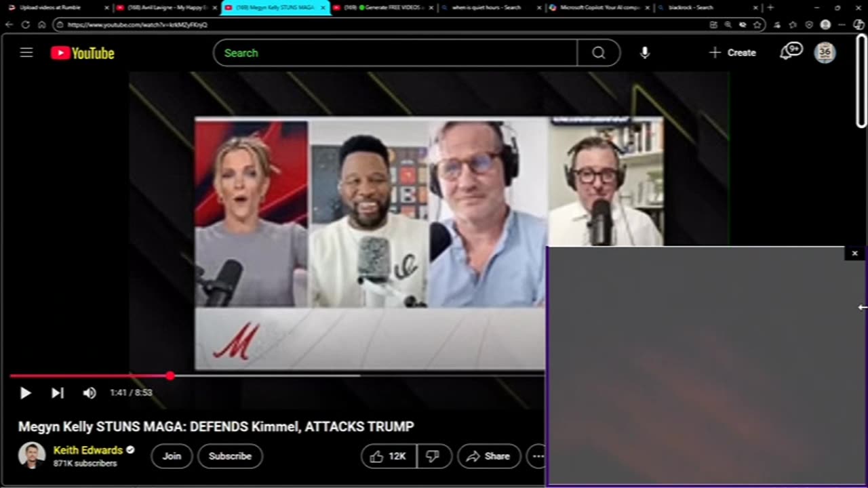Mute the video with the volume icon
868x488 pixels.
[x=90, y=393]
